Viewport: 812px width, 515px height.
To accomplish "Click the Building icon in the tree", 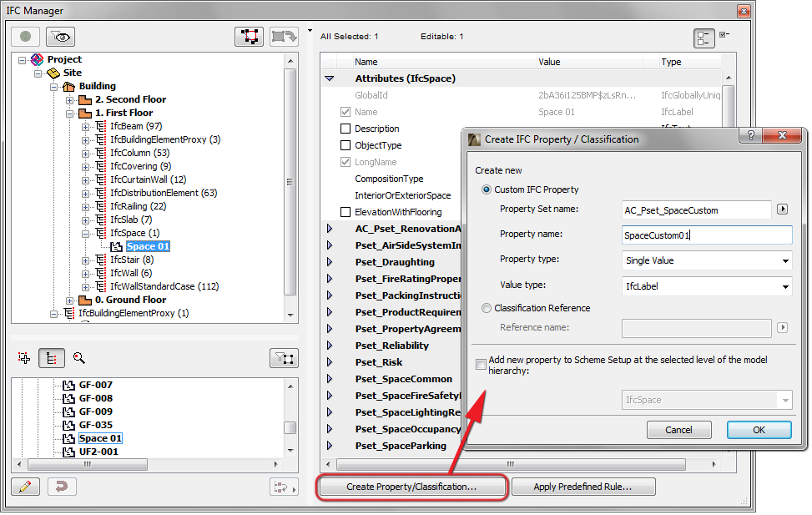I will click(69, 87).
